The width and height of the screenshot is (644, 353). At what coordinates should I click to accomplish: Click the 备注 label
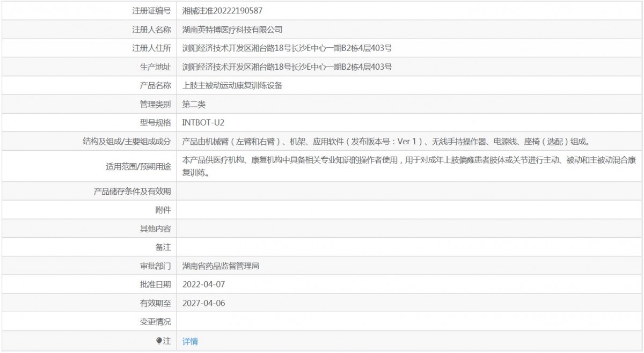[163, 247]
